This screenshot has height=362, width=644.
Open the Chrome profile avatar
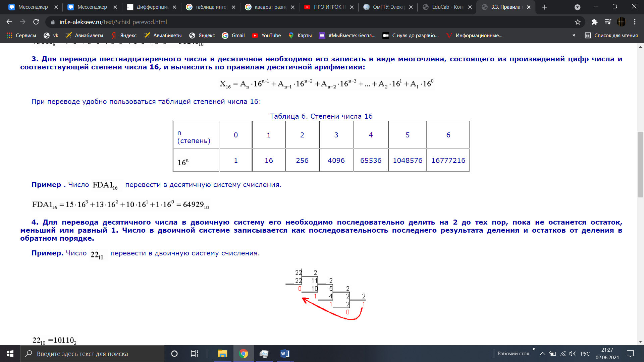pos(622,22)
